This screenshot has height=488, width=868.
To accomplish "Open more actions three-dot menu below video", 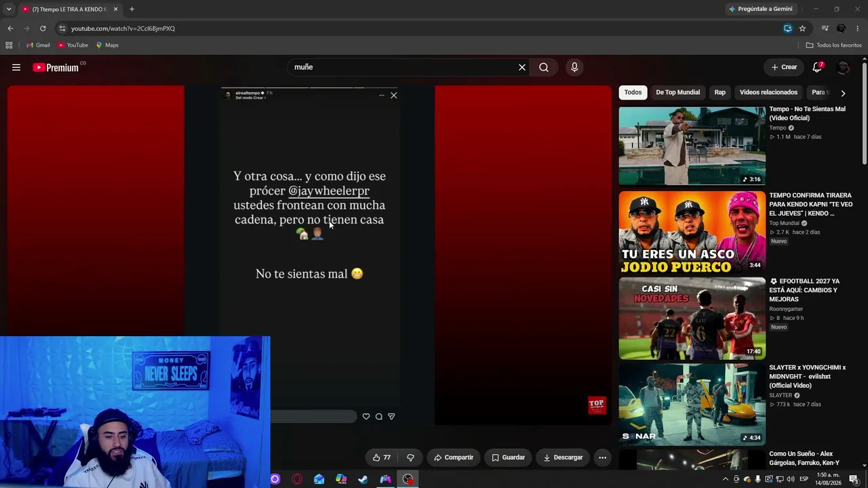I will (602, 457).
